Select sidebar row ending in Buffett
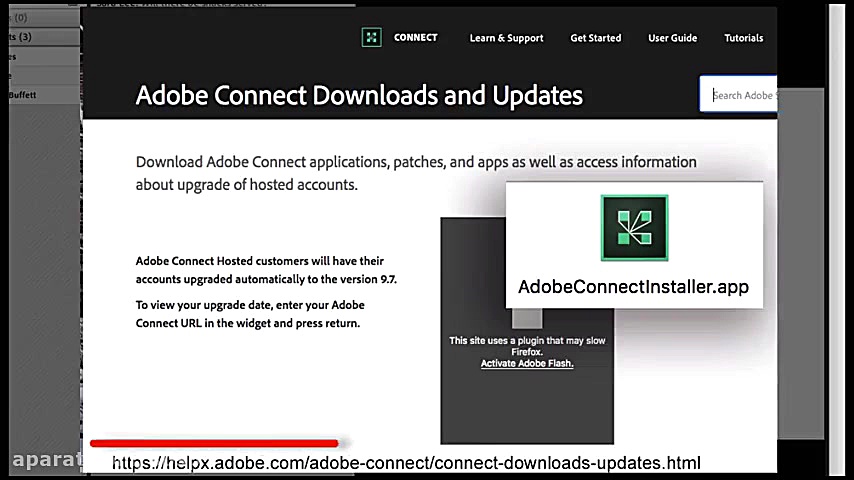854x480 pixels. 44,95
